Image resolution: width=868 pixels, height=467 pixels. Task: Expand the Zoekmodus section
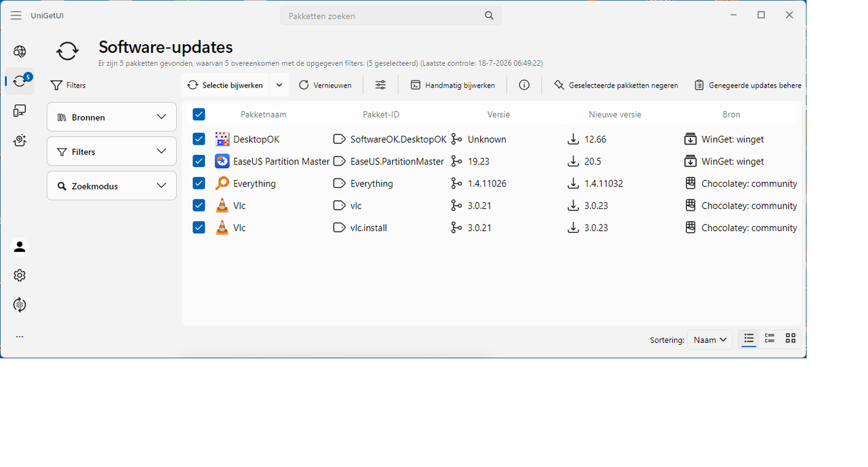point(112,186)
